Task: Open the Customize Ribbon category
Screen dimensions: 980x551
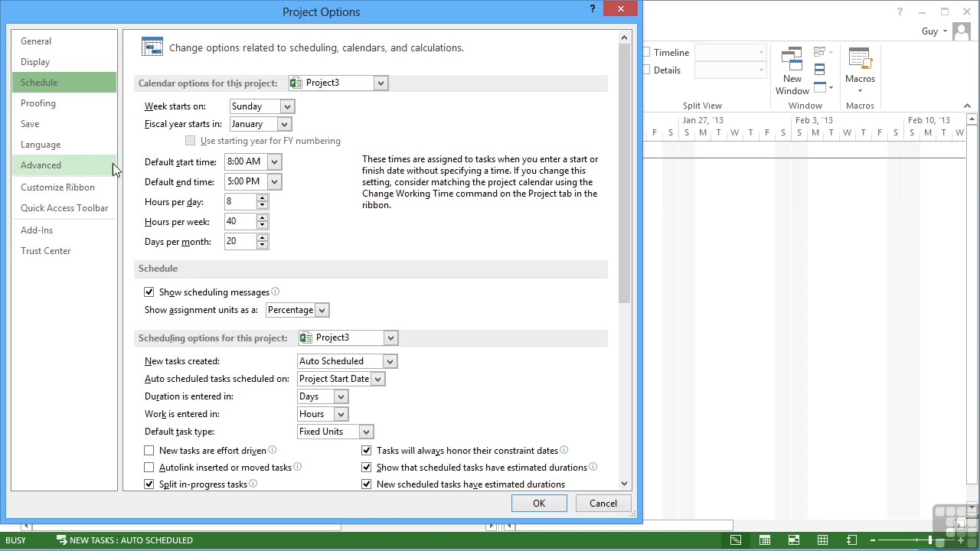Action: pos(64,187)
